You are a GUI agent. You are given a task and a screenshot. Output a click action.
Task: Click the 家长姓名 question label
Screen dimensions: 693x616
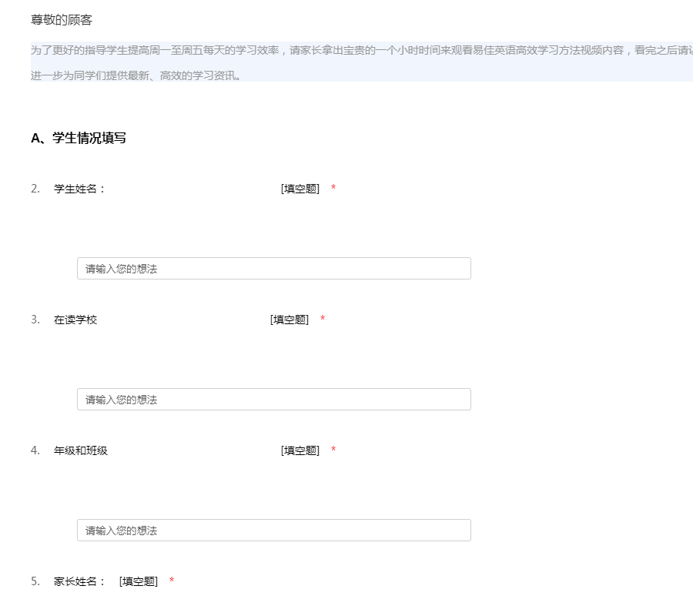pos(79,581)
